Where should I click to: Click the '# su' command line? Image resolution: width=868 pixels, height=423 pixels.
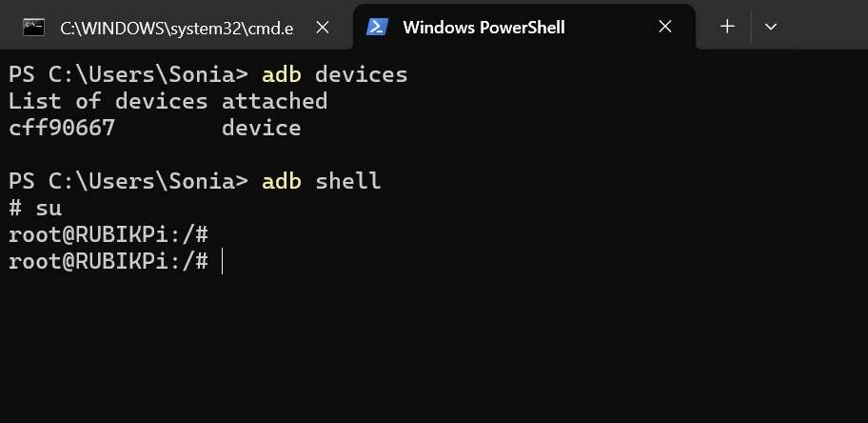(35, 209)
